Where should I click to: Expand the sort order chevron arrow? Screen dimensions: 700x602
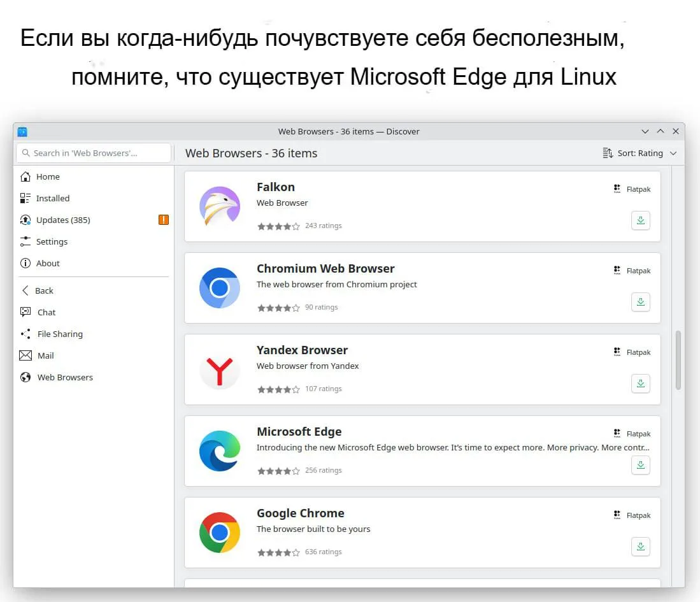[x=673, y=153]
